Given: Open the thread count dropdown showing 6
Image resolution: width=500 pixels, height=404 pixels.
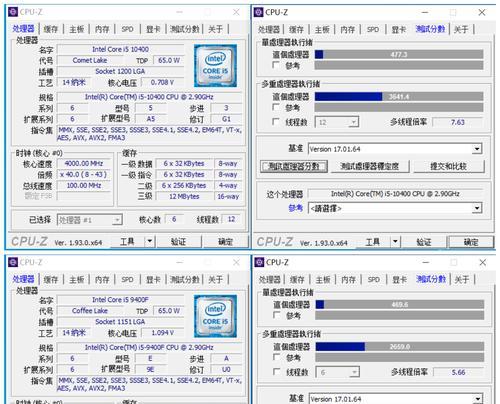Looking at the screenshot, I should click(337, 372).
